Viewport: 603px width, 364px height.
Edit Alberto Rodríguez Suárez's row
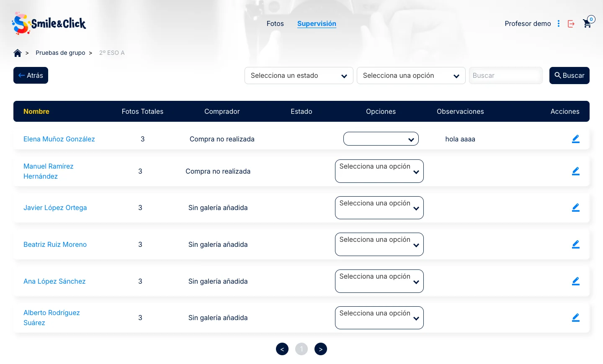pyautogui.click(x=576, y=318)
